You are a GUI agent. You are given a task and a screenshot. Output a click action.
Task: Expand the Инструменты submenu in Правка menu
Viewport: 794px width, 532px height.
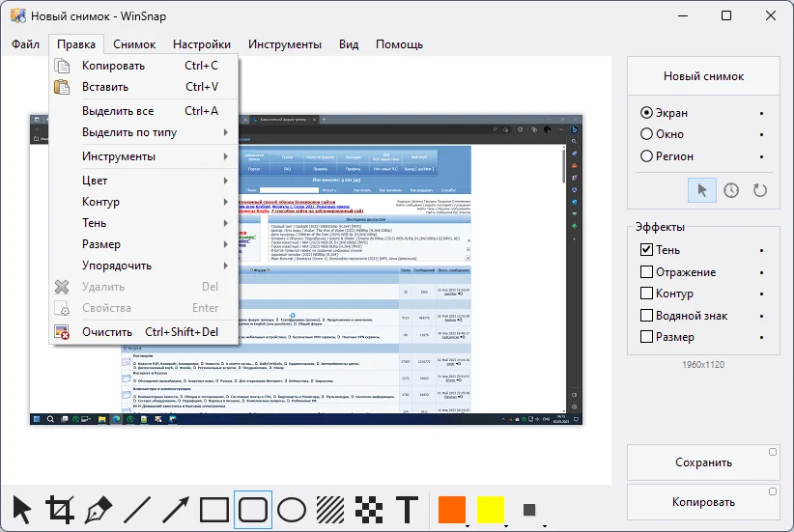pos(144,156)
